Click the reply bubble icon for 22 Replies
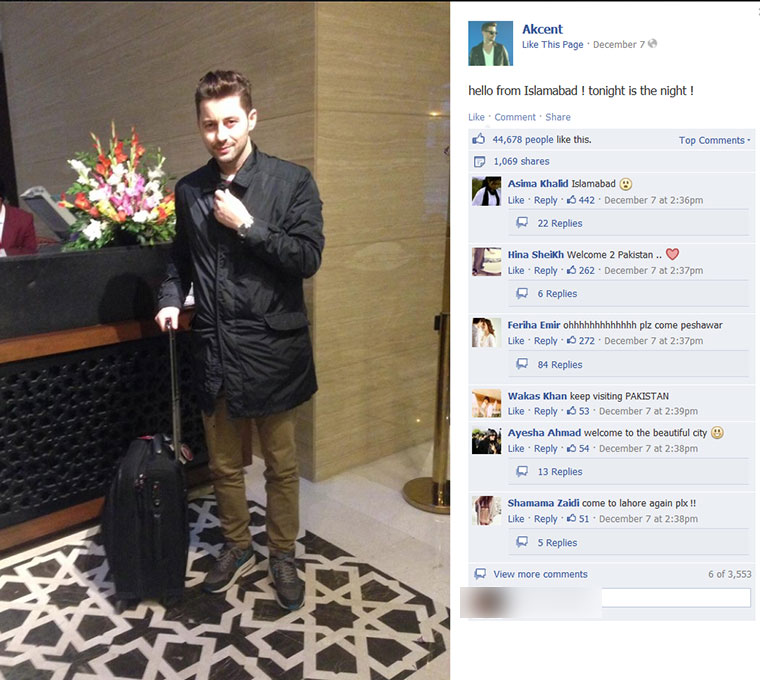 (x=522, y=222)
